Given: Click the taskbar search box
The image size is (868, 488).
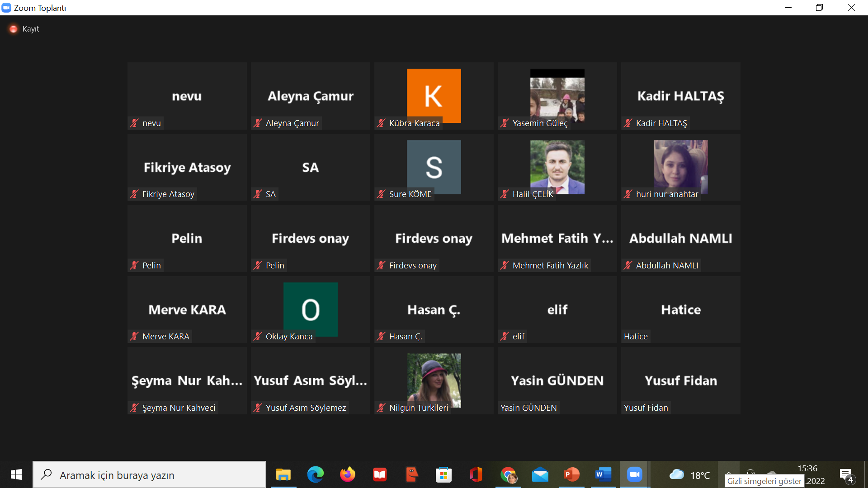Looking at the screenshot, I should [x=149, y=475].
